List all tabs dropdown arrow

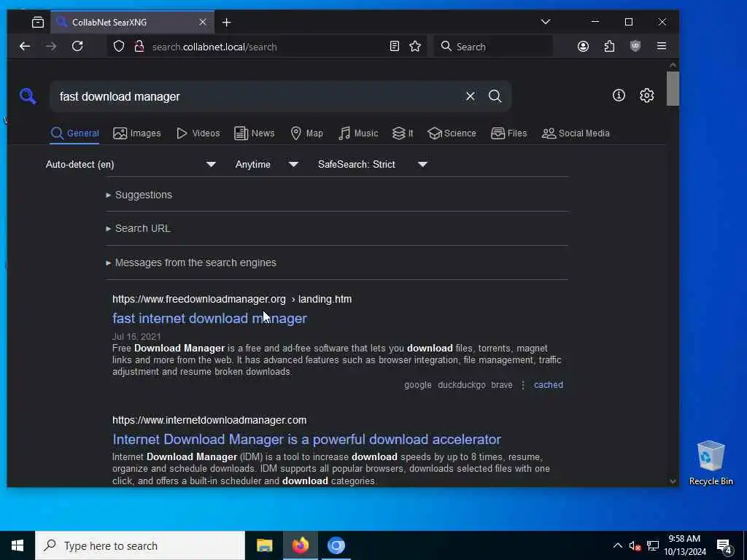(546, 22)
